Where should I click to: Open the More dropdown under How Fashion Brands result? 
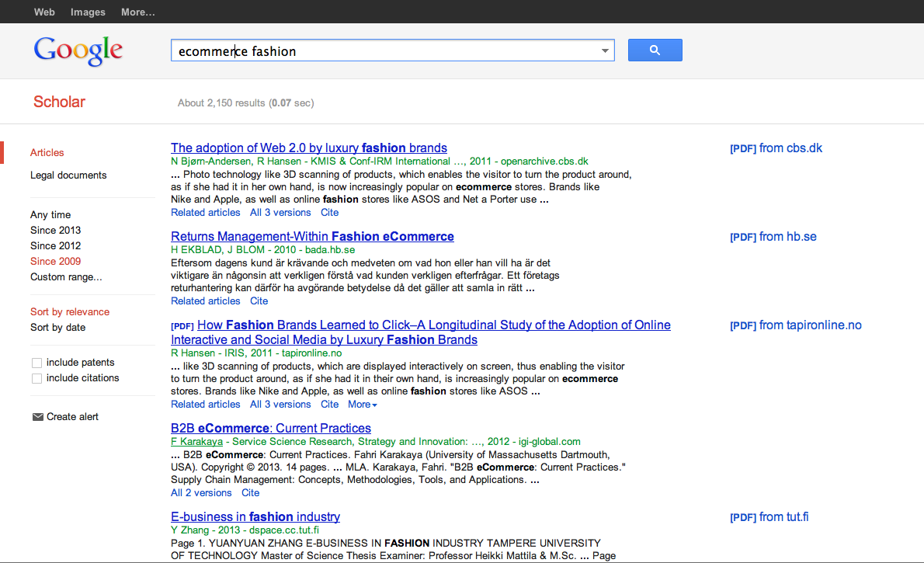tap(363, 405)
